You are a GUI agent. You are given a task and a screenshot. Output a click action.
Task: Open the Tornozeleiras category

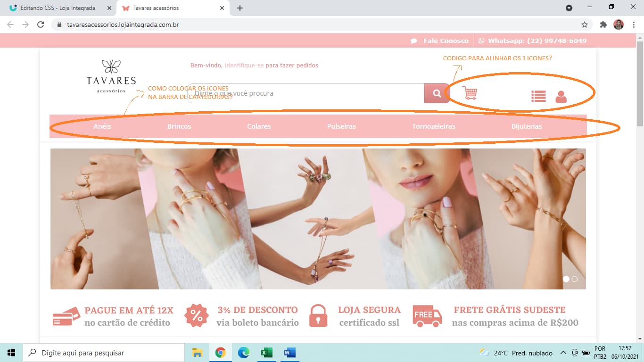(434, 126)
